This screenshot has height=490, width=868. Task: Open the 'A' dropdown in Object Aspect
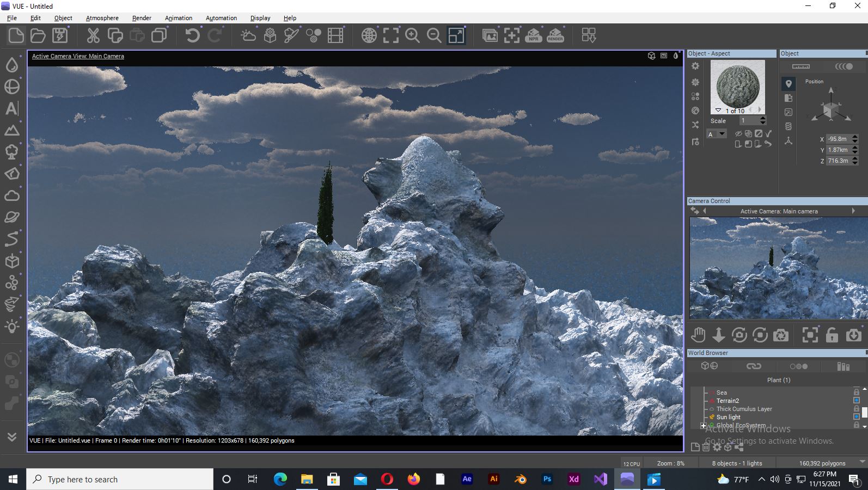click(717, 134)
